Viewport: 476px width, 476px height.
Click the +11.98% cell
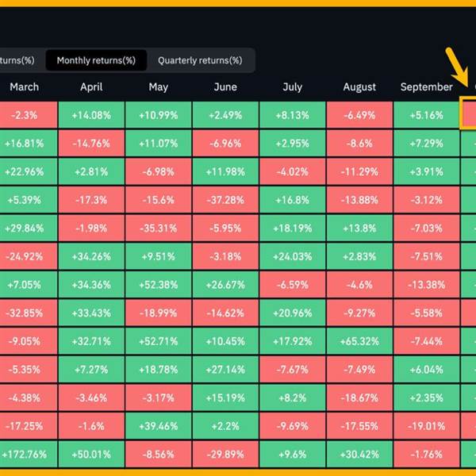click(x=225, y=171)
